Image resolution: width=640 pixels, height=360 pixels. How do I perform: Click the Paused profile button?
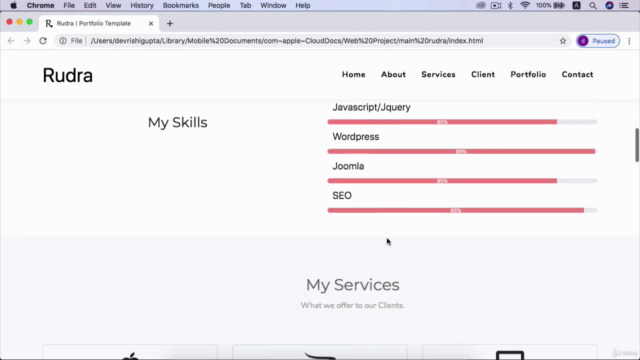tap(598, 41)
